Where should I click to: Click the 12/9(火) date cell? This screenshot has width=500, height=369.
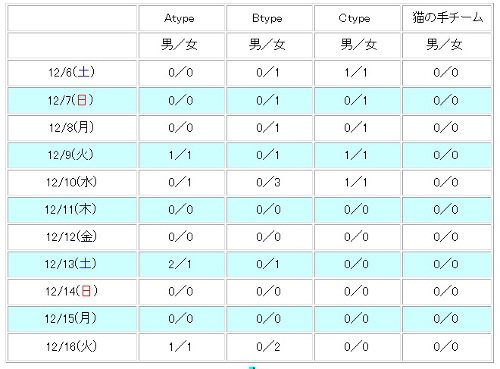point(72,155)
